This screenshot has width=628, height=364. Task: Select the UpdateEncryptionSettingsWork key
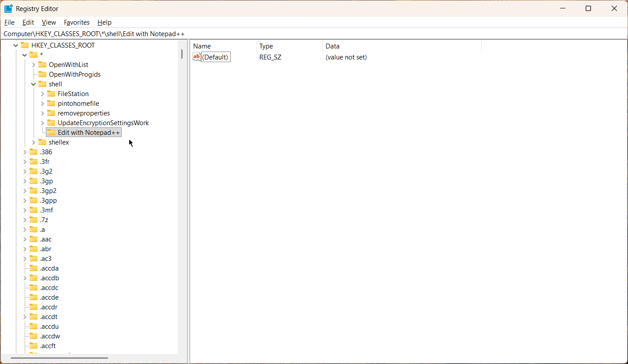[103, 123]
